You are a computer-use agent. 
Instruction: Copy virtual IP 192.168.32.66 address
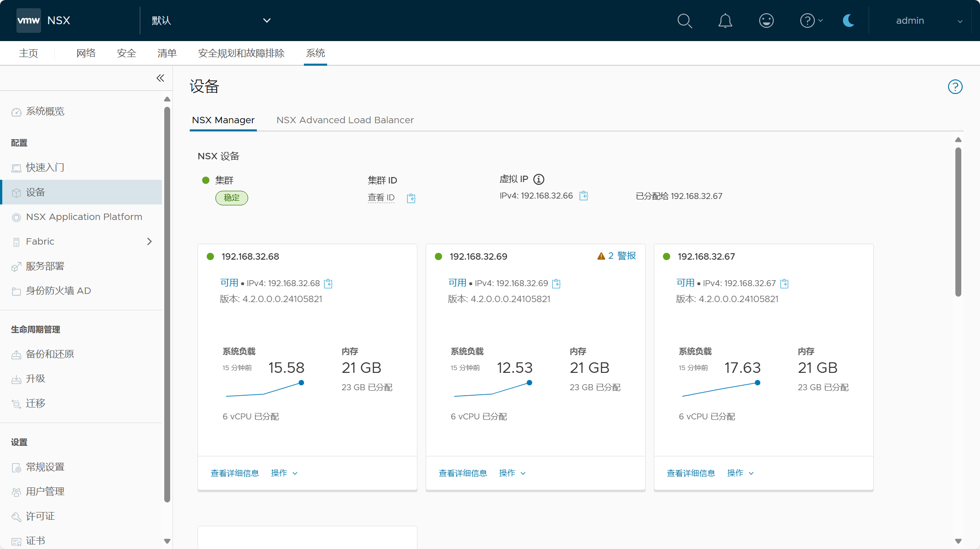[584, 196]
